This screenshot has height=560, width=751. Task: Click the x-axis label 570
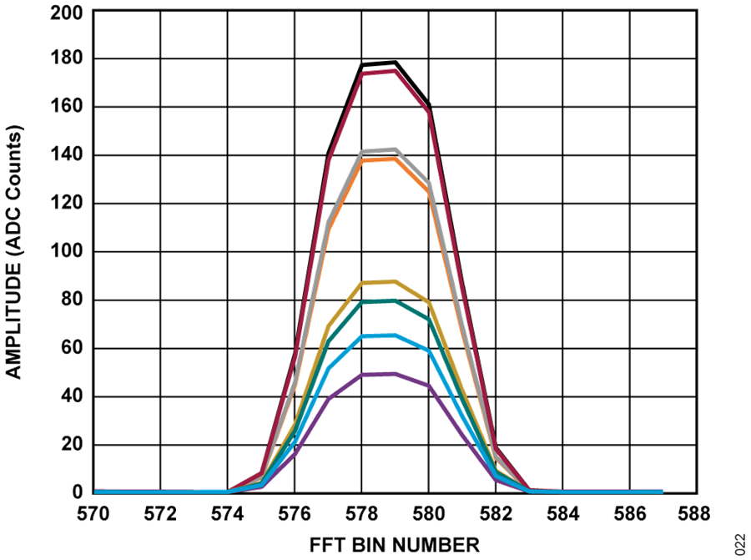point(93,514)
